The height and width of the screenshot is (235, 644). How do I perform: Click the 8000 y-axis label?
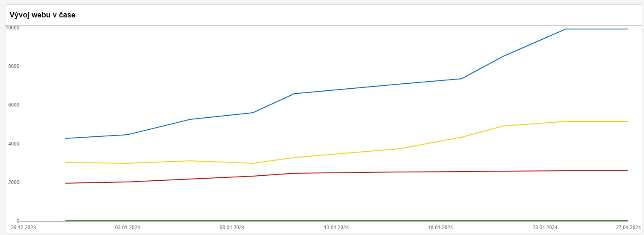click(14, 66)
